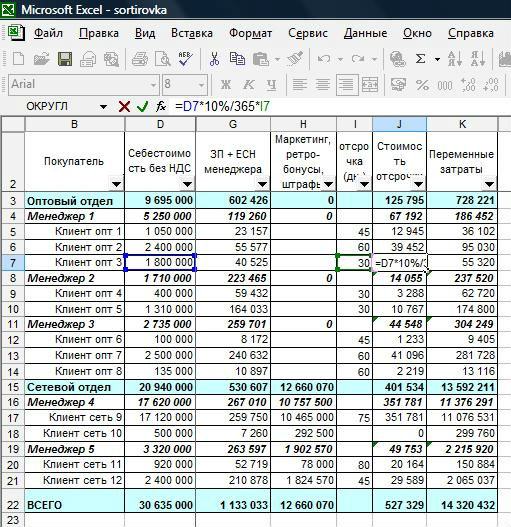Click the Print icon in the toolbar
The width and height of the screenshot is (511, 527).
(x=140, y=59)
